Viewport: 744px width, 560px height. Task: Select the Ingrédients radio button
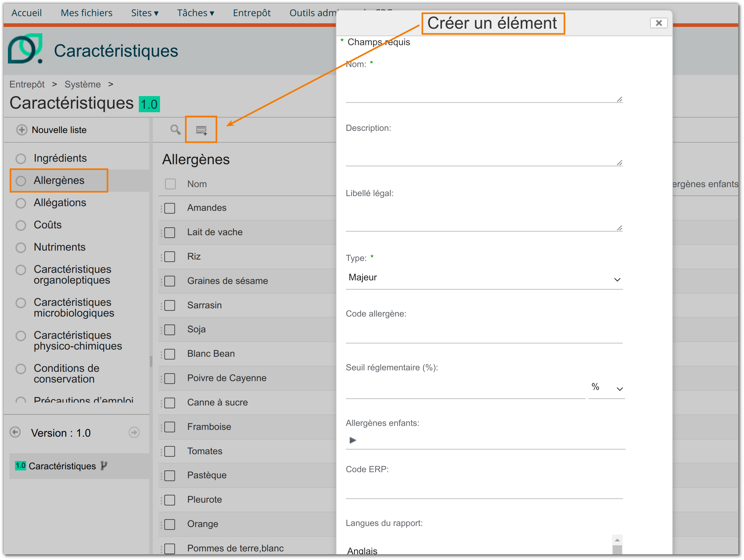pyautogui.click(x=21, y=158)
